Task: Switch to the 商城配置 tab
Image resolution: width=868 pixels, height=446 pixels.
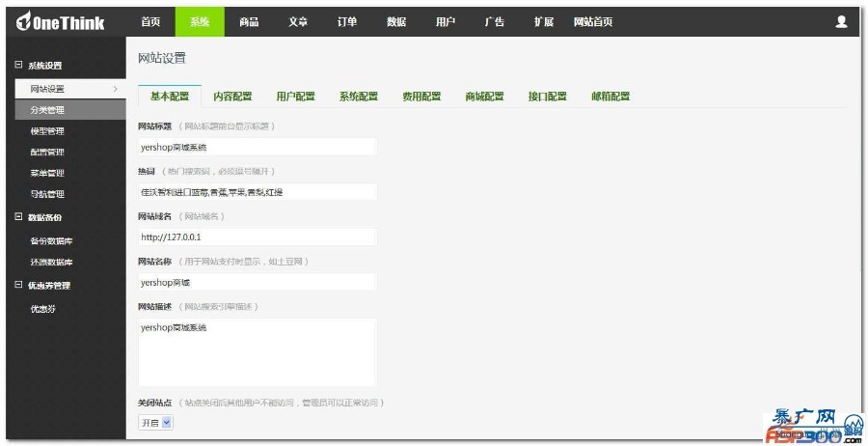Action: tap(485, 97)
